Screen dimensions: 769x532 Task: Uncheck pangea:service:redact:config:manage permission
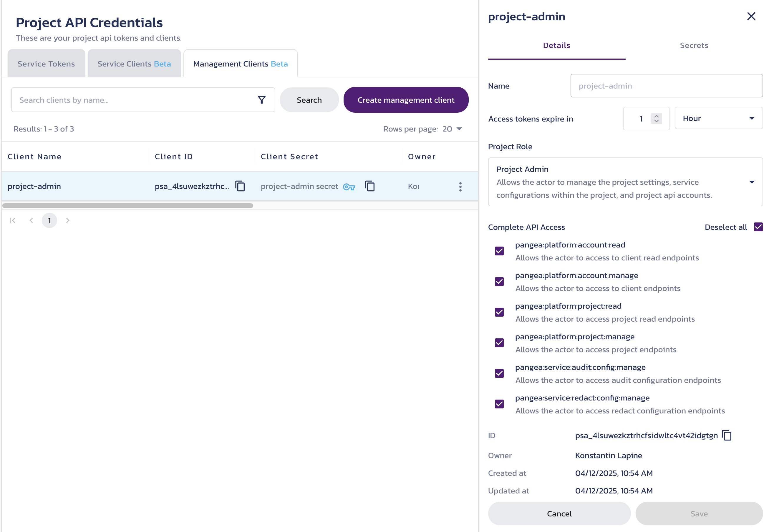(x=499, y=404)
